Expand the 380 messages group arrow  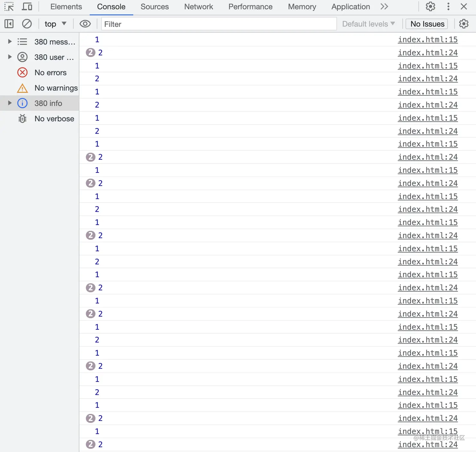(10, 41)
